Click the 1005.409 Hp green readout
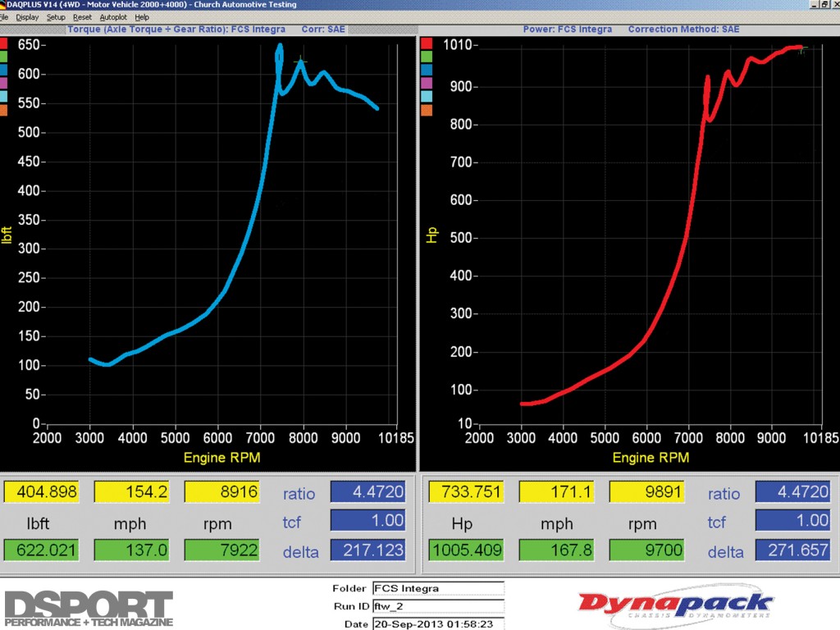Screen dimensions: 840x630 [x=466, y=550]
